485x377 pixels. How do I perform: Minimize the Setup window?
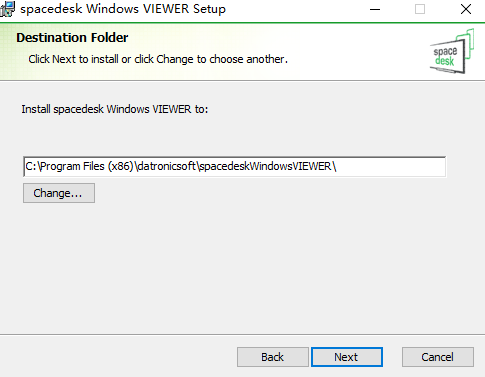point(375,9)
